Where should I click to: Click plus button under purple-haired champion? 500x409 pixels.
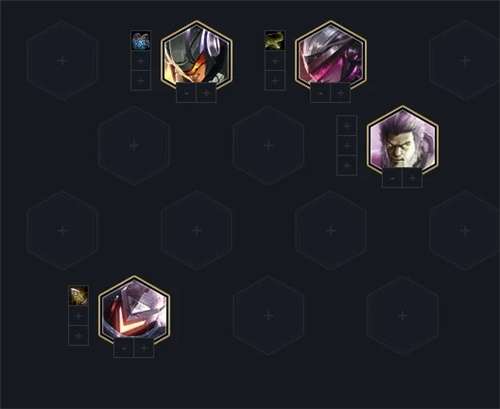413,178
